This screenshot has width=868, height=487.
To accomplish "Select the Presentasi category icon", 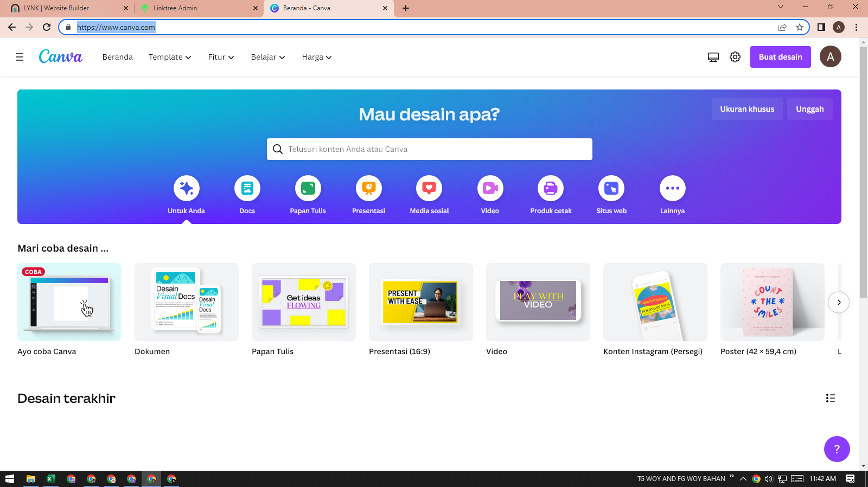I will coord(369,188).
